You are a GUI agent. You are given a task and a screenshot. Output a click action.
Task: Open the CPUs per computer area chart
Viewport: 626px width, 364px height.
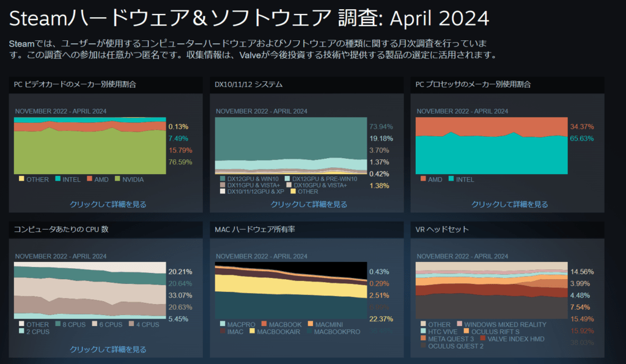coord(90,290)
